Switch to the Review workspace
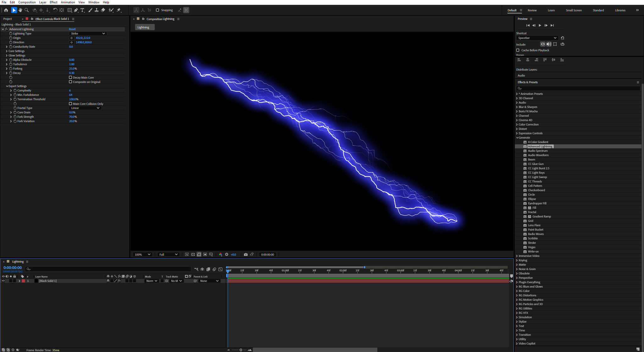The image size is (644, 352). click(x=532, y=10)
